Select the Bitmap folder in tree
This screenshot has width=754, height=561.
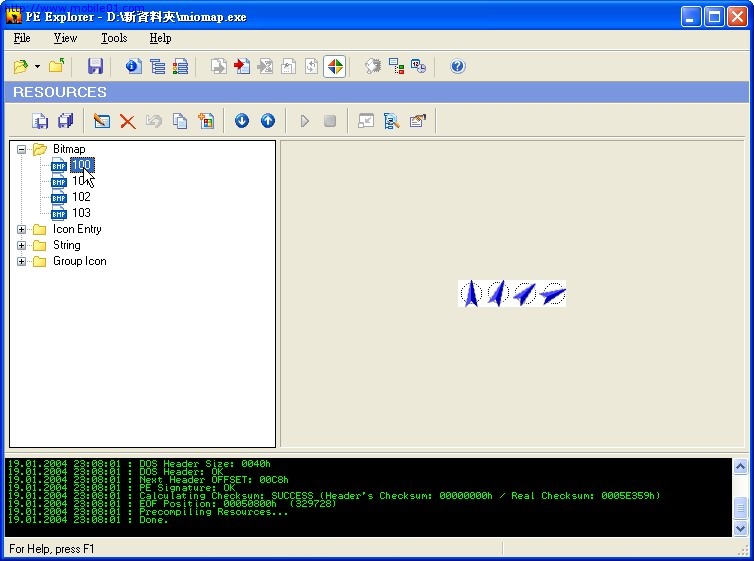(x=69, y=149)
